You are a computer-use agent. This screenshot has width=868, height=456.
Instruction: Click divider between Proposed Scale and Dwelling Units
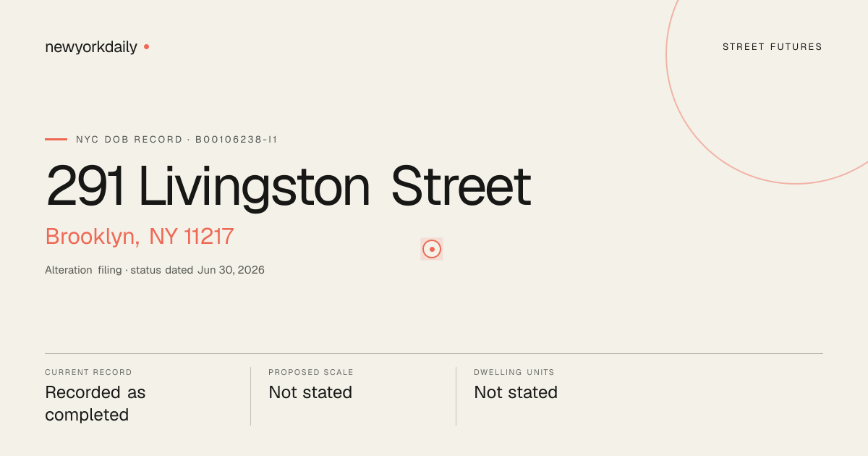click(x=456, y=396)
